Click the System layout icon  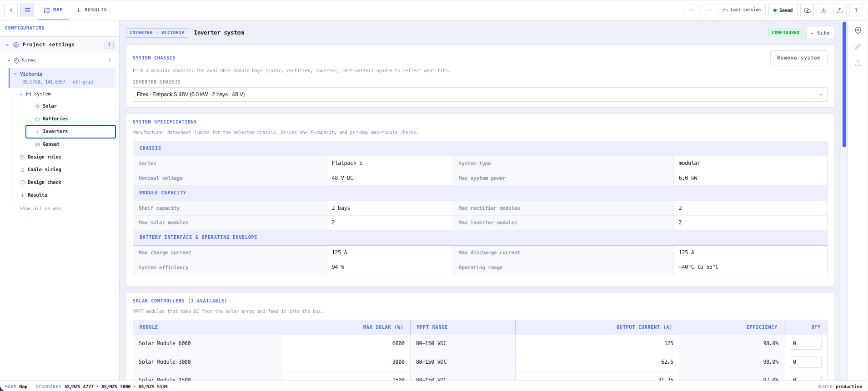point(29,94)
